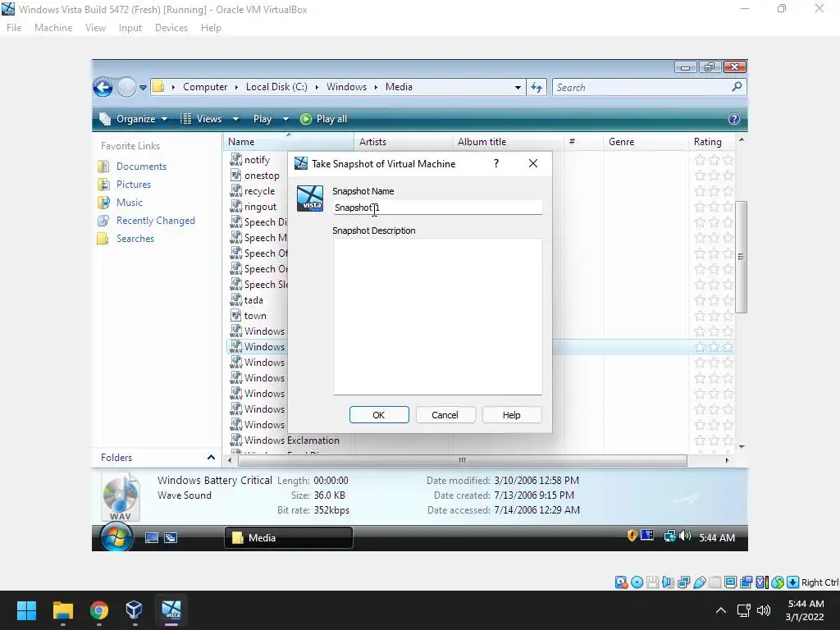
Task: Launch Chrome from the host taskbar
Action: pos(98,610)
